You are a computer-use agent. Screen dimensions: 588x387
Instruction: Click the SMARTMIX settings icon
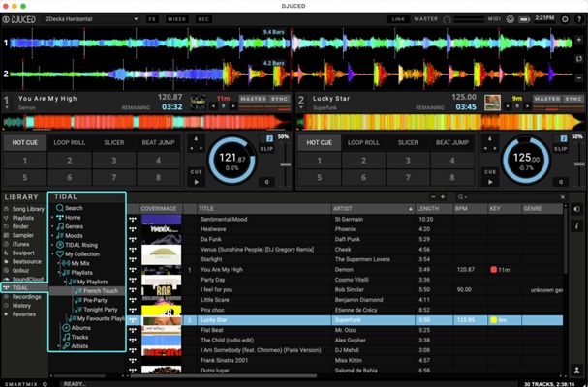(45, 384)
